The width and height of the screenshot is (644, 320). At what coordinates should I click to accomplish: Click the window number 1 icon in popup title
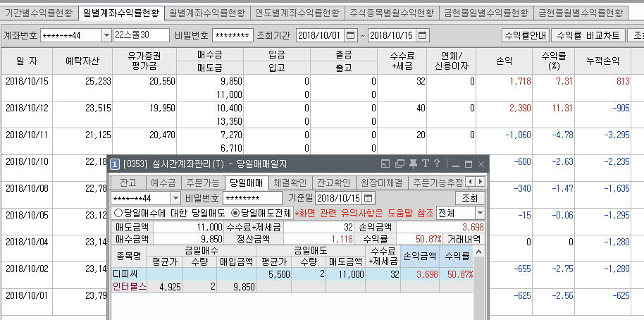click(116, 164)
